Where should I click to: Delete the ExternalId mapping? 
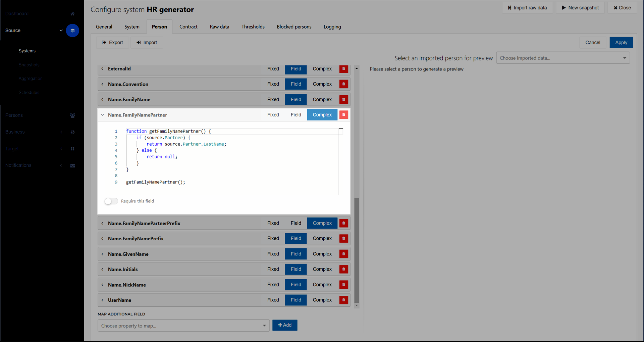(x=344, y=69)
